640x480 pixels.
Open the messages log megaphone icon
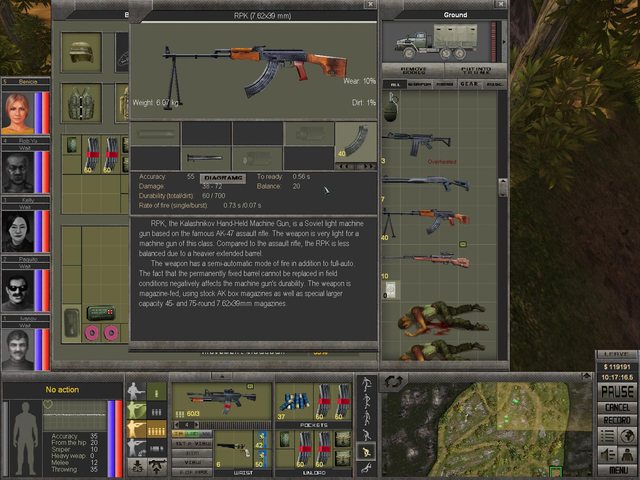(x=607, y=454)
